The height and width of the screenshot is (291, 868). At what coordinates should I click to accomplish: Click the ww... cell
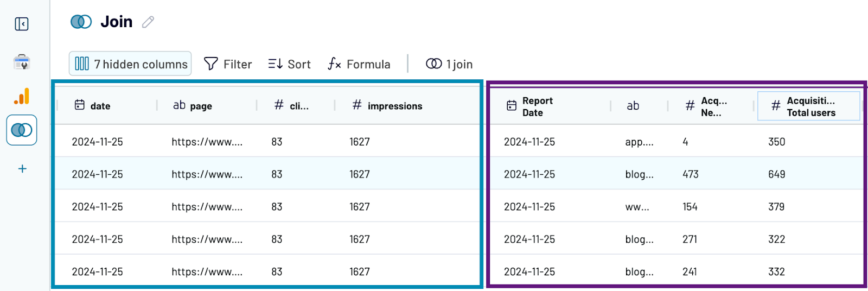pos(637,207)
